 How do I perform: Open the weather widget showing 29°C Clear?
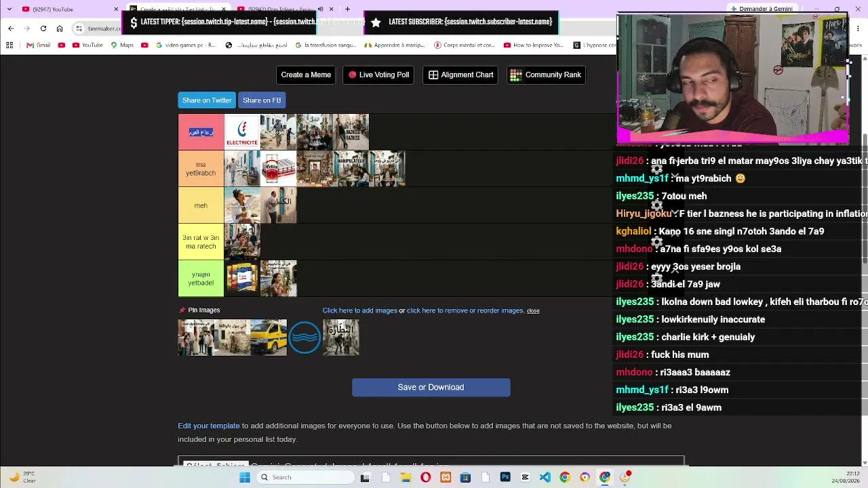[x=23, y=477]
